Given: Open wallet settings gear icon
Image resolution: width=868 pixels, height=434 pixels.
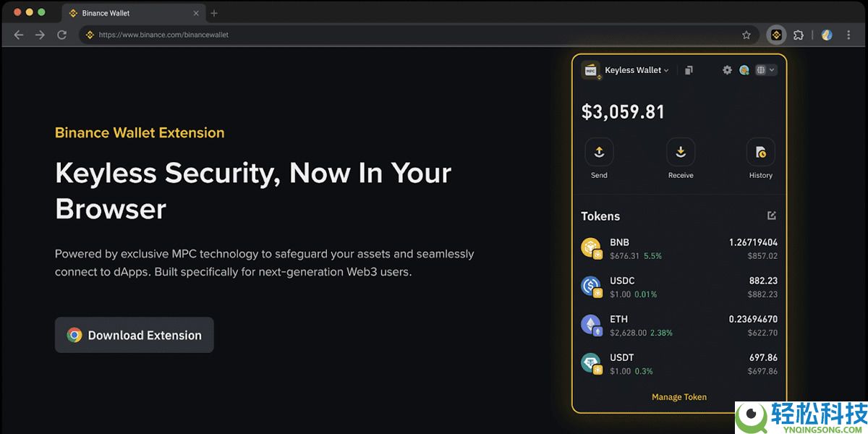Looking at the screenshot, I should tap(727, 70).
